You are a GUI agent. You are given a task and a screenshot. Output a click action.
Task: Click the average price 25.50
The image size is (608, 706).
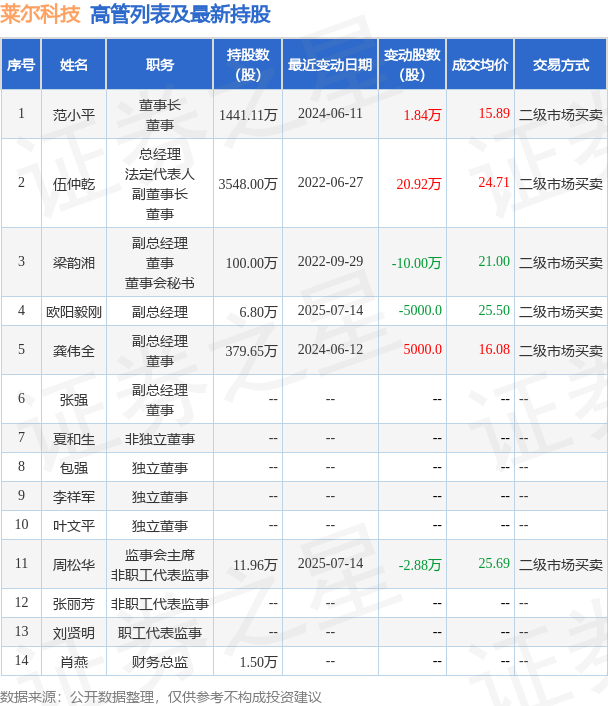point(494,310)
